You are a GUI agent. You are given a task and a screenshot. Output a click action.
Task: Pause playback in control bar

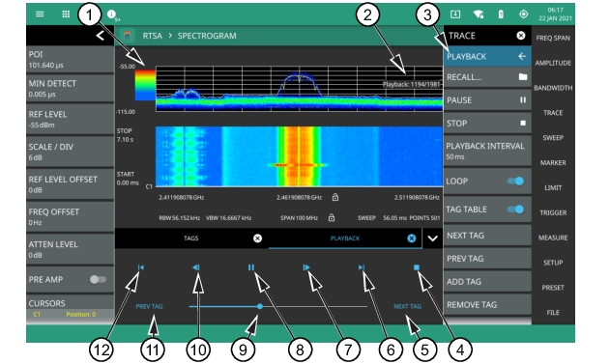(251, 267)
